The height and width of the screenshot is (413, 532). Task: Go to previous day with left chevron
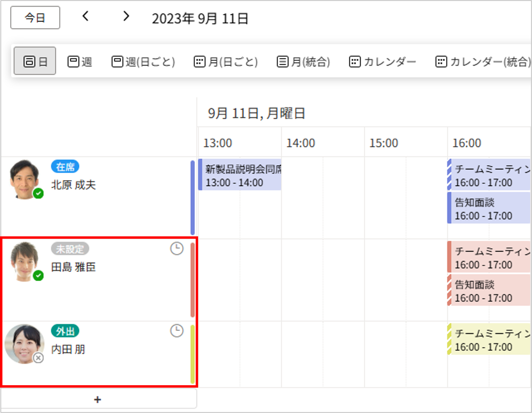pyautogui.click(x=85, y=17)
